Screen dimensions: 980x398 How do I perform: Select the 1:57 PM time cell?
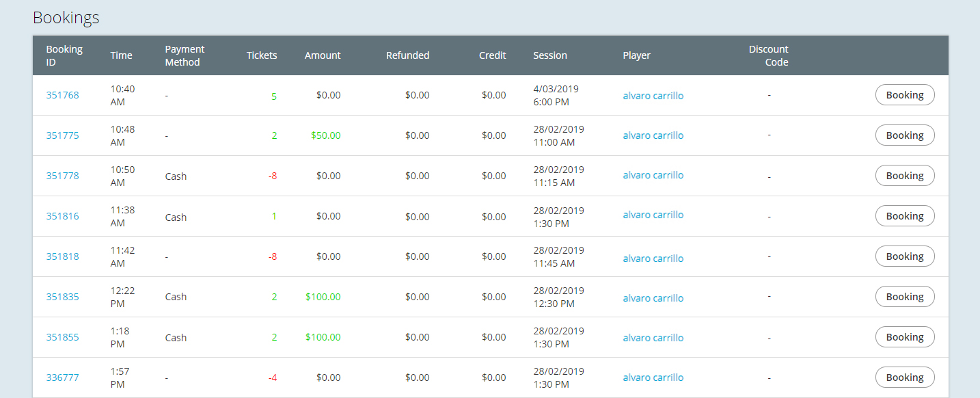120,377
